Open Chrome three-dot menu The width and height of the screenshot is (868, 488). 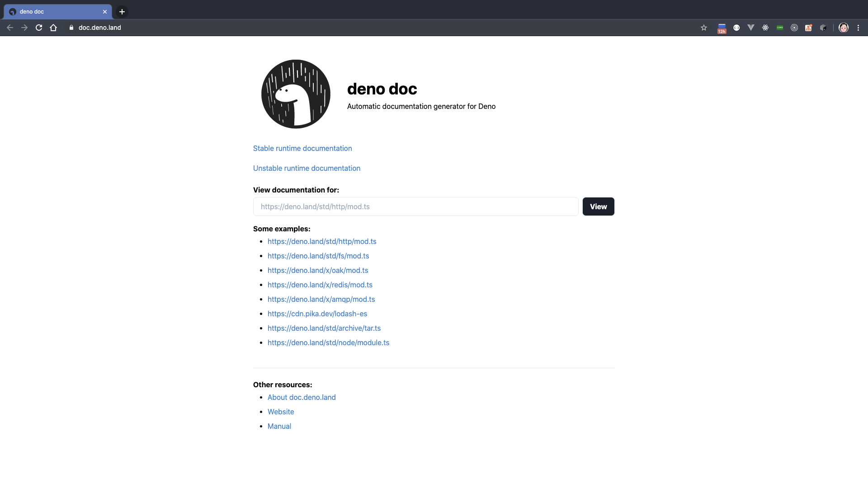click(x=858, y=28)
